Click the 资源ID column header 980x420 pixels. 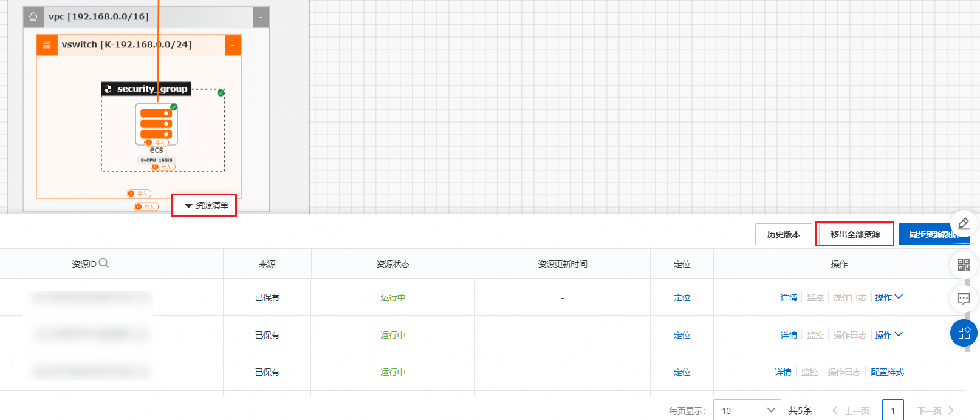[84, 264]
